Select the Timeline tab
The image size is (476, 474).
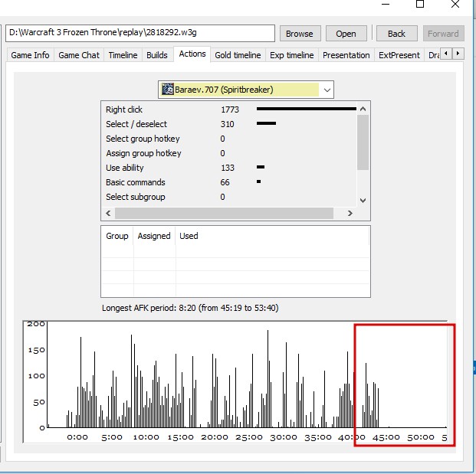(x=123, y=55)
